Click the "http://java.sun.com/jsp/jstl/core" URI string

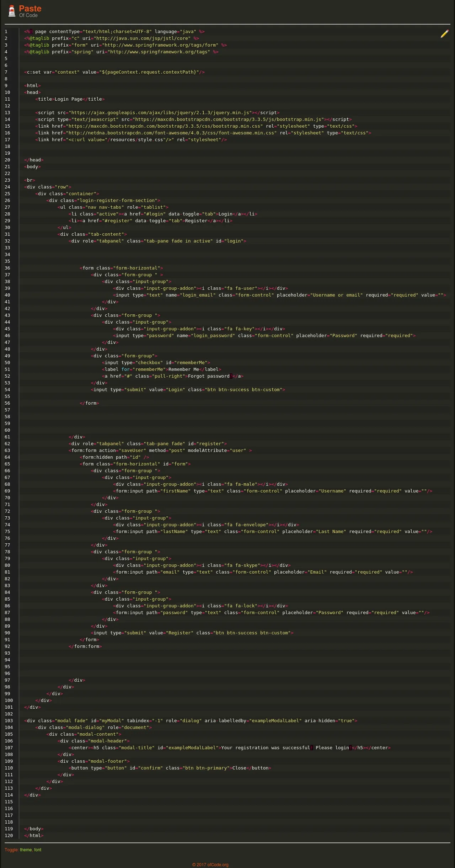[142, 38]
